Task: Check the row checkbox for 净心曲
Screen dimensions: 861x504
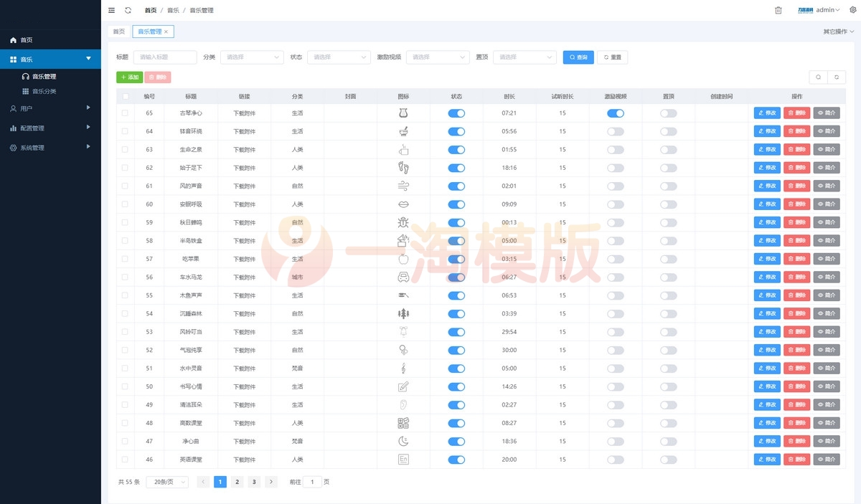Action: 126,441
